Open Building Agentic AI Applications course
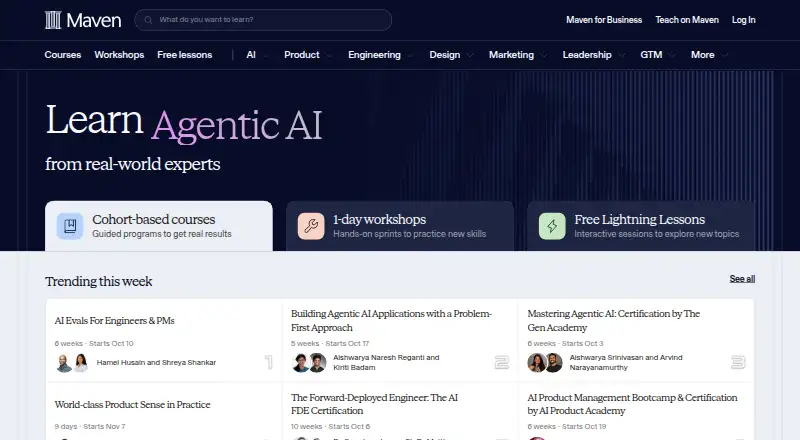 pos(391,321)
